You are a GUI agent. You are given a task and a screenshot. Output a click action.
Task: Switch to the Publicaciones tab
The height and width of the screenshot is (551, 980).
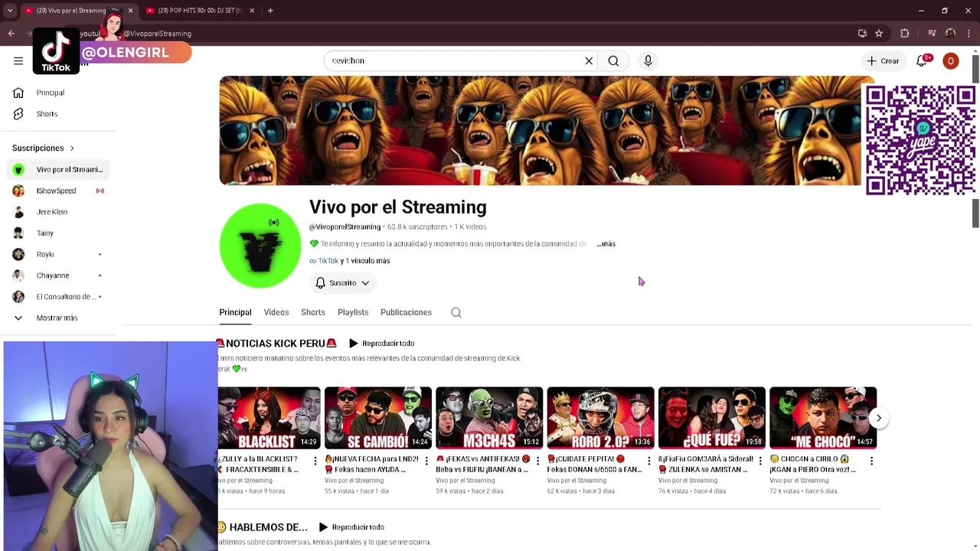pos(406,312)
